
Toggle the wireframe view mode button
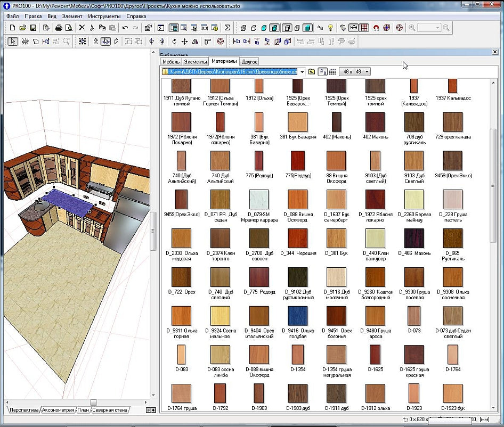point(243,28)
